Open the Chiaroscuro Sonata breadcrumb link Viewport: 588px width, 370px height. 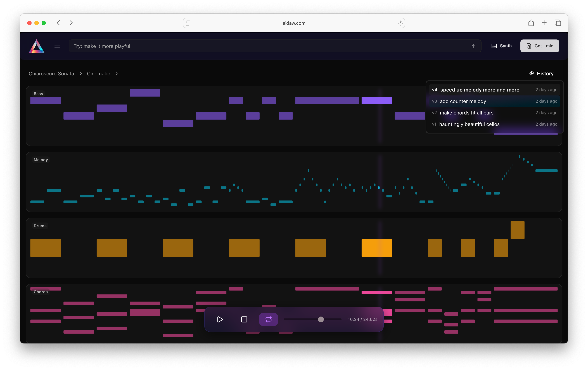[x=51, y=74]
